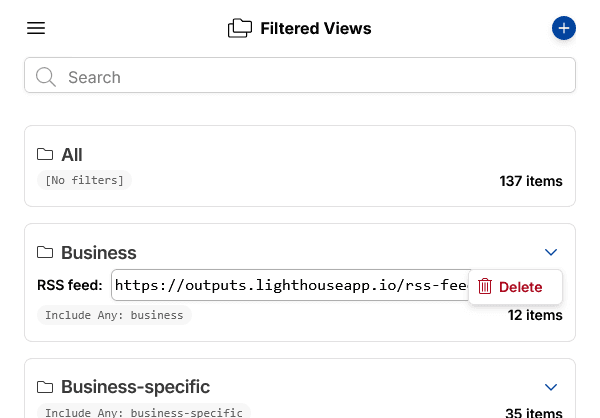Image resolution: width=600 pixels, height=418 pixels.
Task: Click the folder icon beside Business
Action: 45,252
